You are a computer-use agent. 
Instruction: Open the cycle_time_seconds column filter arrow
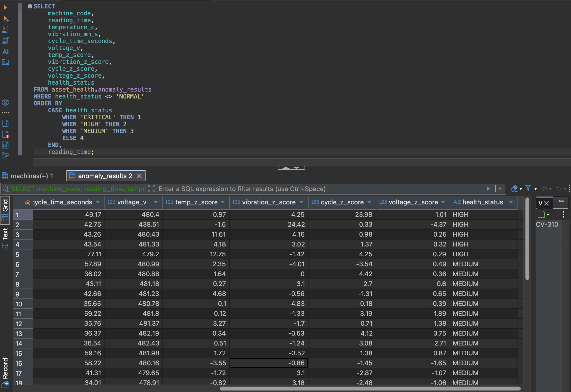tap(98, 202)
